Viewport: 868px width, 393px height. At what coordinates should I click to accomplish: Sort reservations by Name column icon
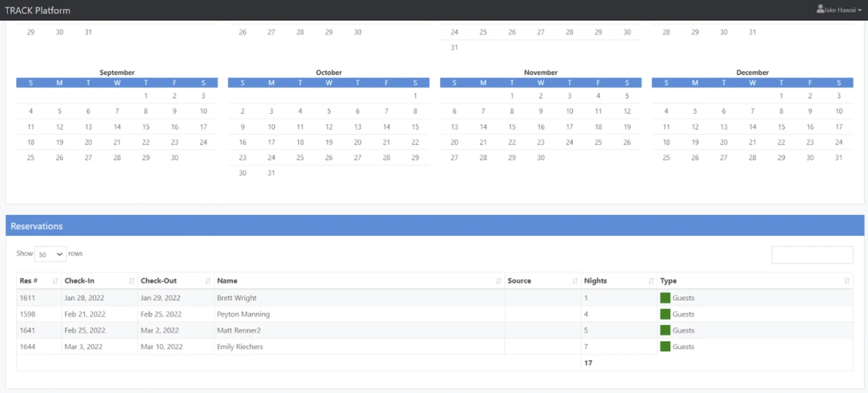click(499, 281)
